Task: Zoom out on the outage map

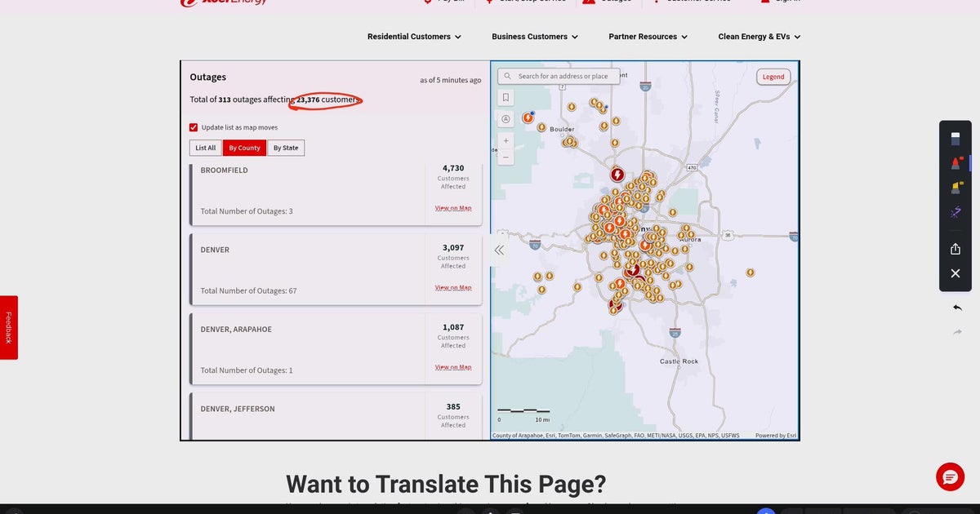Action: click(506, 157)
